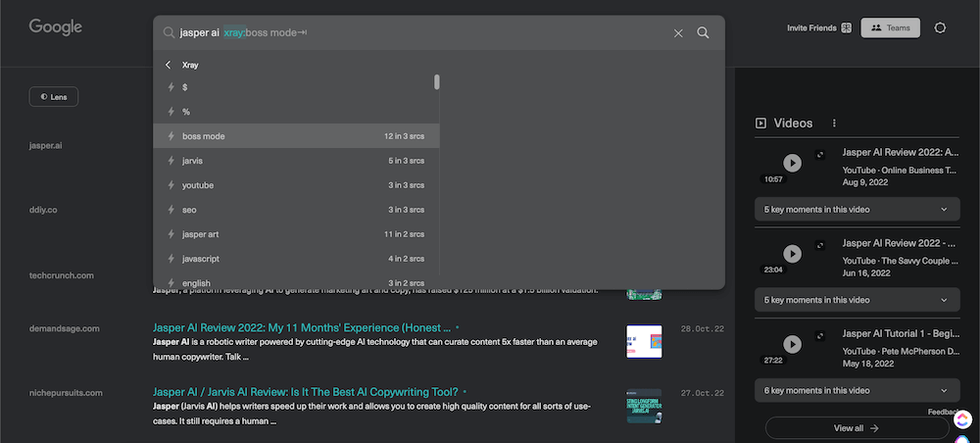Choose the jarvis Xray suggestion
The image size is (980, 443).
[x=296, y=161]
